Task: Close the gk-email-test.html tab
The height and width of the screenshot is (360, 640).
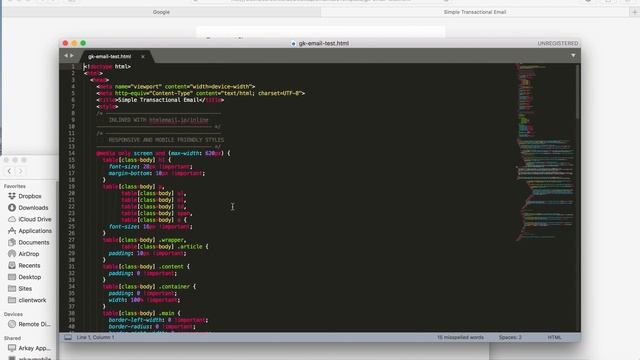Action: (142, 56)
